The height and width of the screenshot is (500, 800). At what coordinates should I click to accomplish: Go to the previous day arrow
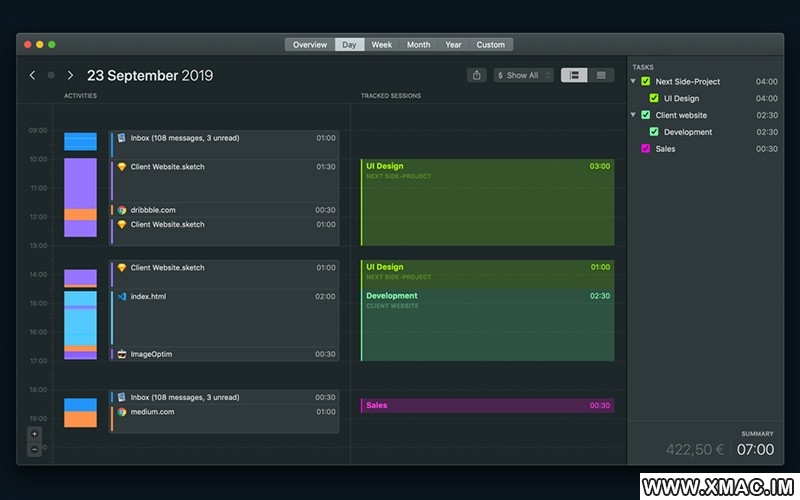32,75
